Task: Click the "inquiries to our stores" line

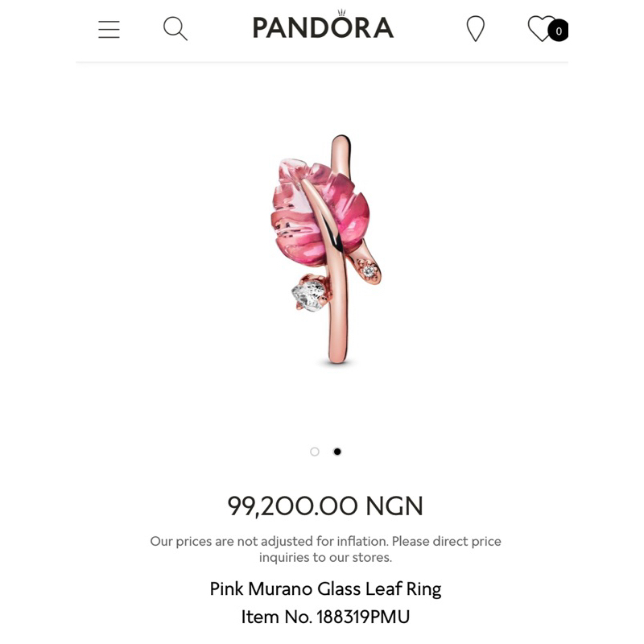Action: coord(325,557)
